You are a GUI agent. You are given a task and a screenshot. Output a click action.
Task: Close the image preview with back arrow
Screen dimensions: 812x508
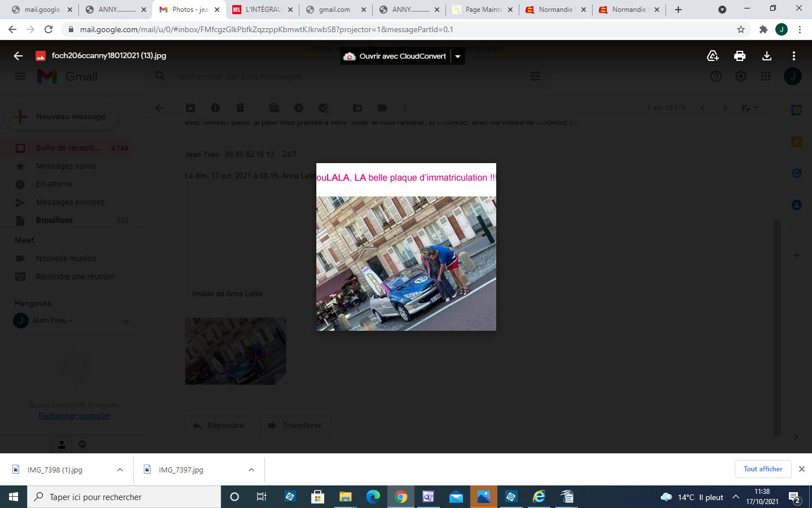pos(18,56)
